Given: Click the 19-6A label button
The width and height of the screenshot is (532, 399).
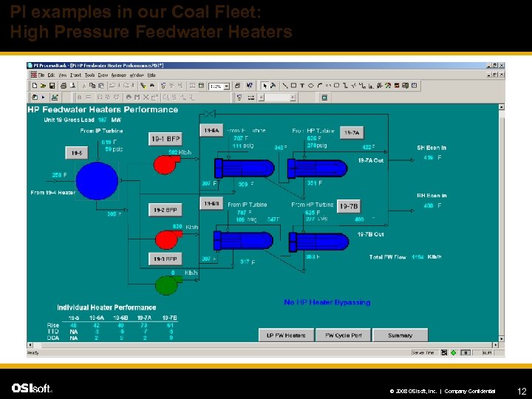Looking at the screenshot, I should click(211, 130).
